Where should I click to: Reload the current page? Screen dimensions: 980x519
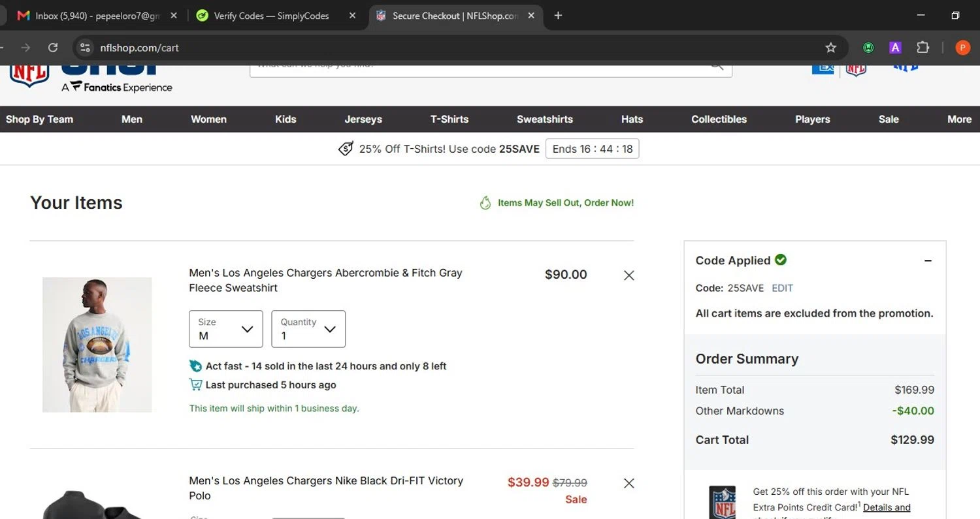tap(53, 48)
